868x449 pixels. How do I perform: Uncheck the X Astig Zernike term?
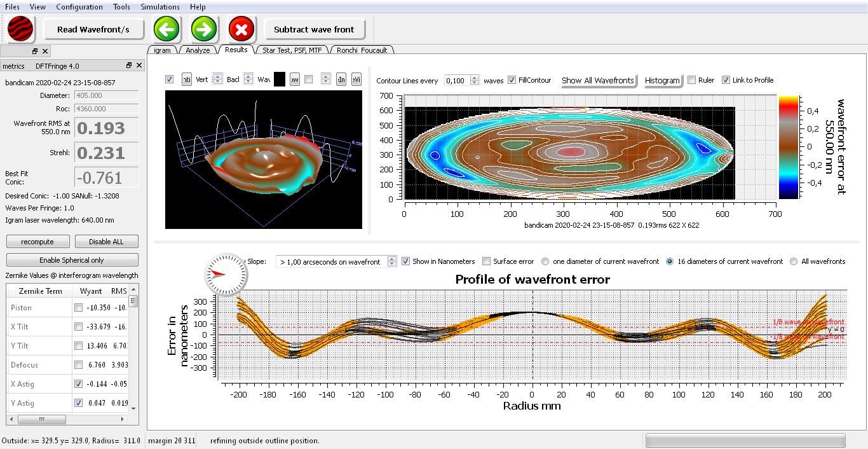78,384
